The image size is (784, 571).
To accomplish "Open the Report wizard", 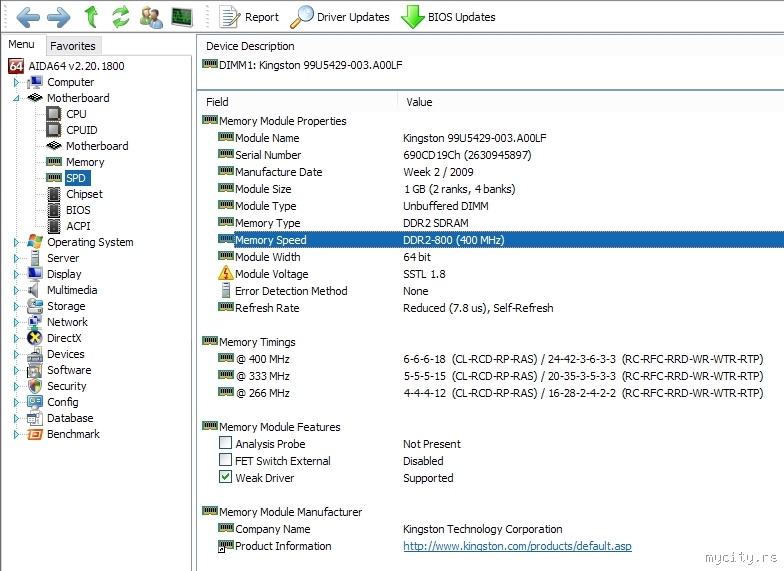I will tap(249, 17).
